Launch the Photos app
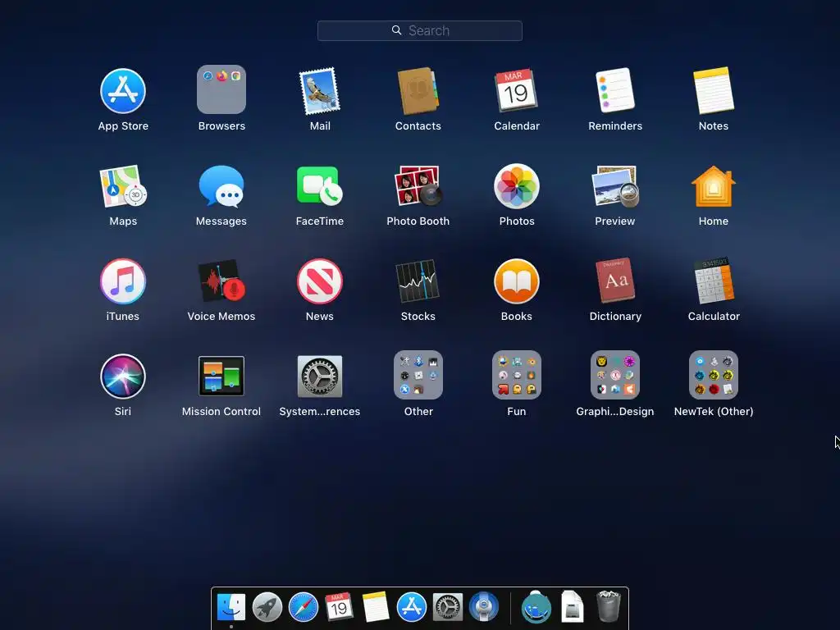Viewport: 840px width, 630px height. pos(517,186)
